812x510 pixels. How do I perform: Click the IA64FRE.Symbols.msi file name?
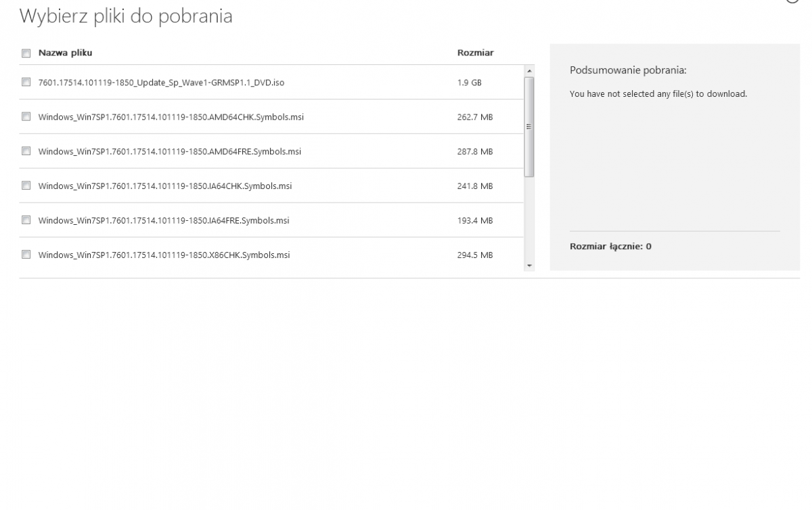(164, 220)
